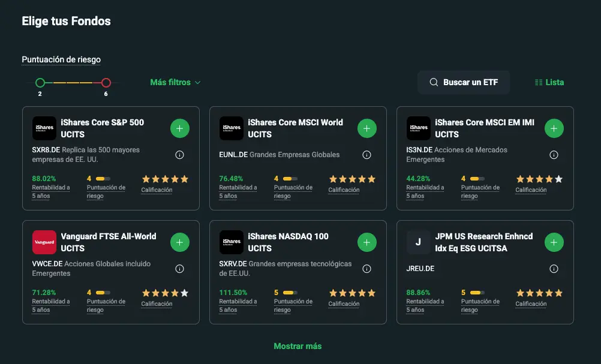The image size is (601, 364).
Task: Click risk score bar on S&P 500 card
Action: [103, 179]
